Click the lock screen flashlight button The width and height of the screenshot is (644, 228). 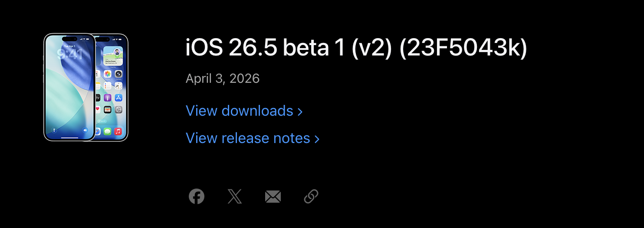click(x=54, y=130)
